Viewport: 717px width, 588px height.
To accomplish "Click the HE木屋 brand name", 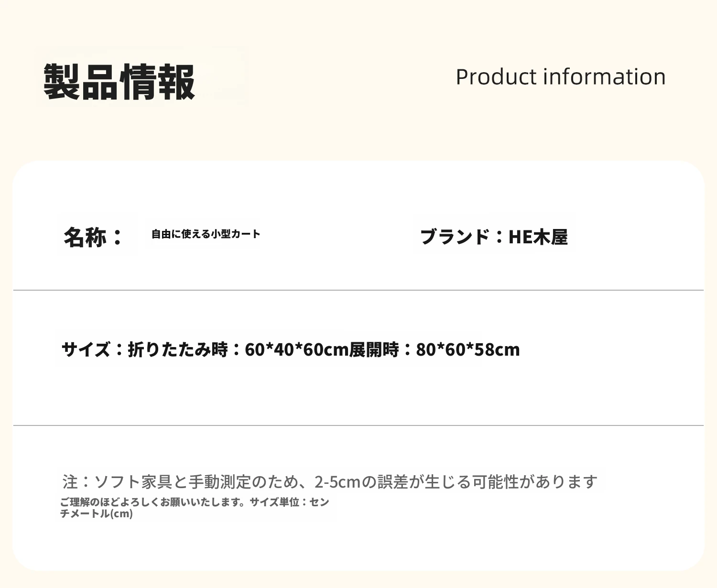I will click(x=538, y=237).
